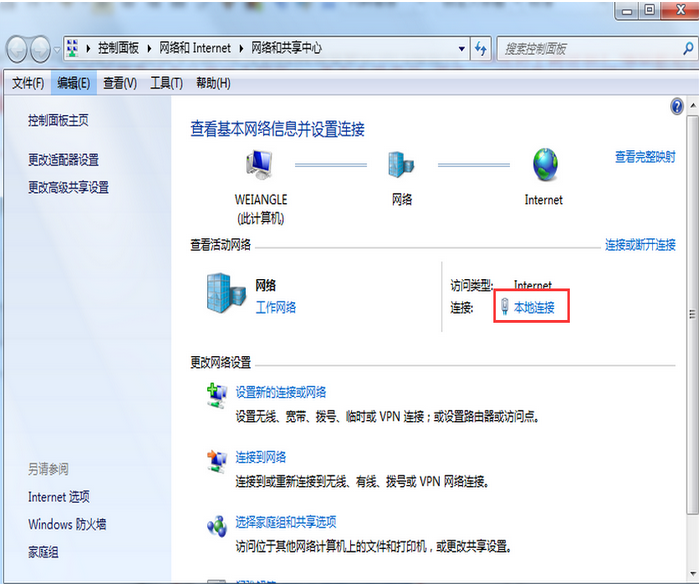Click the magnifier search icon

(x=688, y=48)
